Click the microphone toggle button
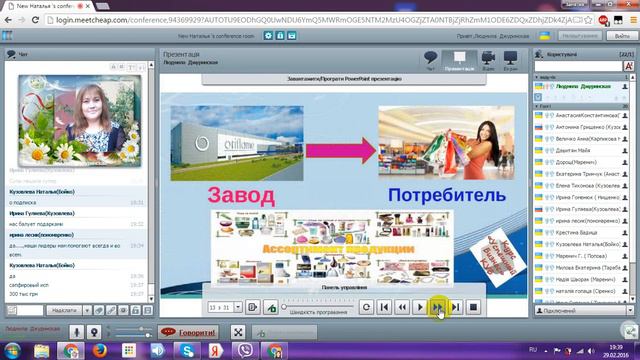 [x=76, y=332]
